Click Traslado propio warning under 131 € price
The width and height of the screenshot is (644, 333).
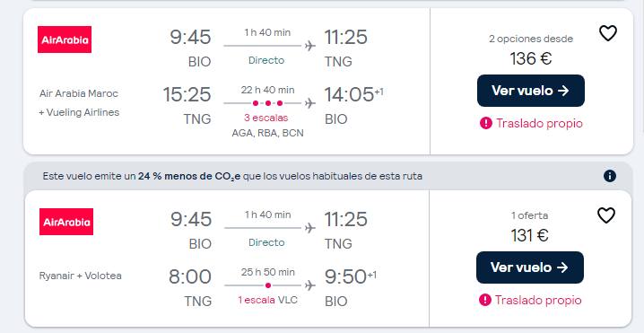click(530, 300)
